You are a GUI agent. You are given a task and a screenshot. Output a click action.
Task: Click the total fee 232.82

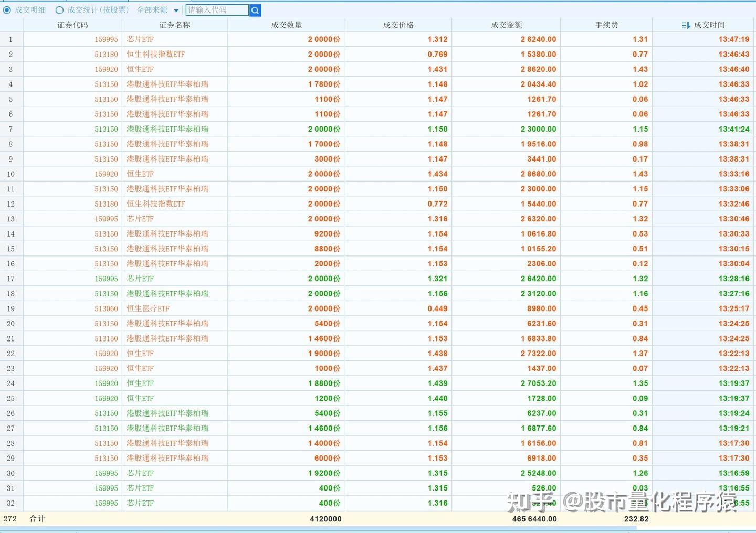636,519
